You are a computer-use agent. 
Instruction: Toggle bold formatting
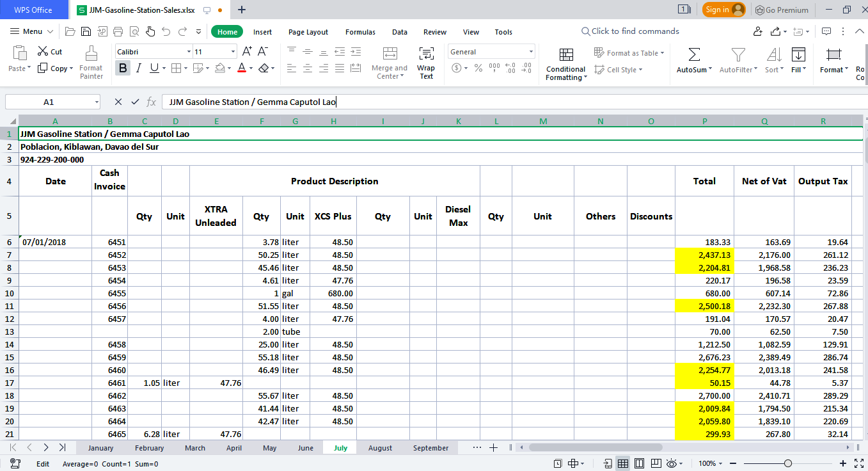coord(123,68)
